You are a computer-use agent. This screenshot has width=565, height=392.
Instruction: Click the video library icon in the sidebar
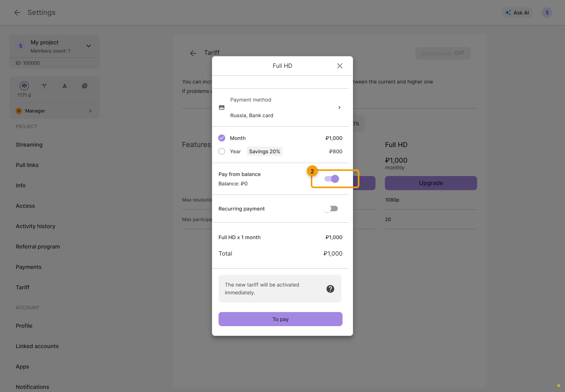pyautogui.click(x=85, y=86)
